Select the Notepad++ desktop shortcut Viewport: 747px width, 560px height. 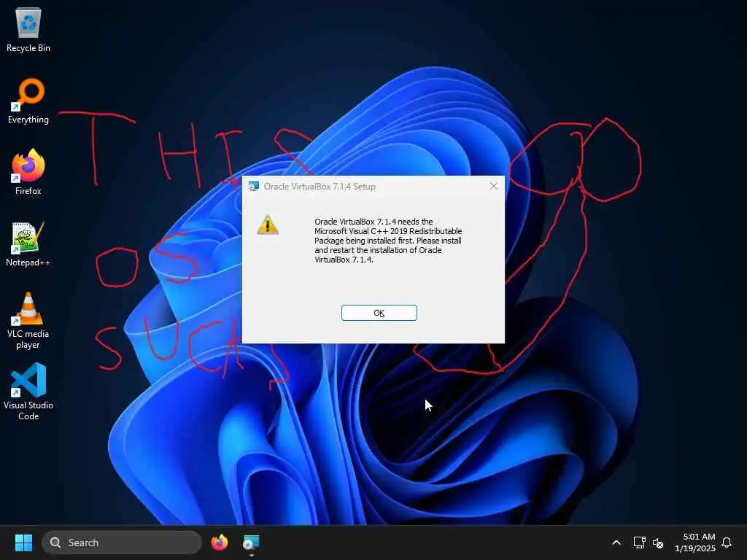pos(28,244)
